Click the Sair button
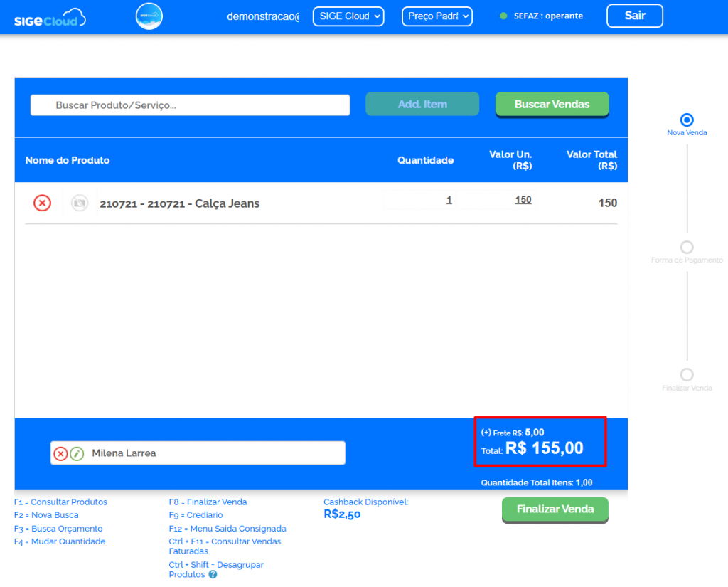Viewport: 728px width, 587px height. point(634,16)
